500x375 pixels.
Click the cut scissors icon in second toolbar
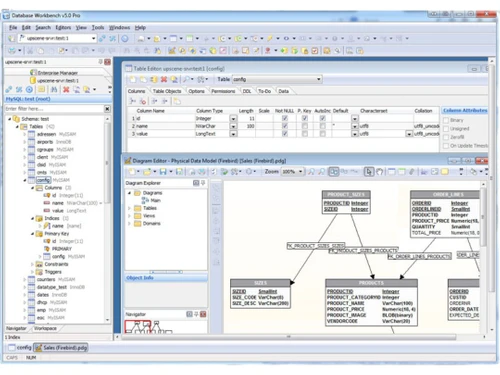[30, 51]
